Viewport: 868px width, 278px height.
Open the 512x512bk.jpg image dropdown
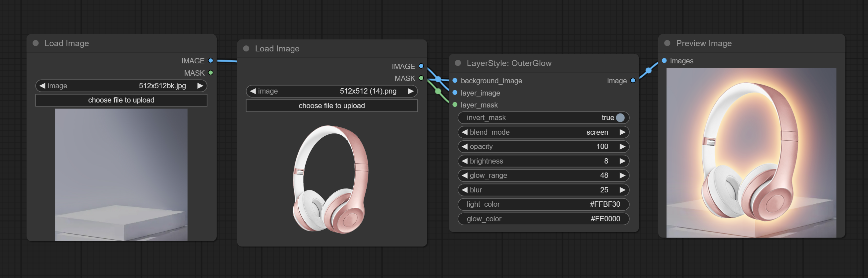[121, 86]
